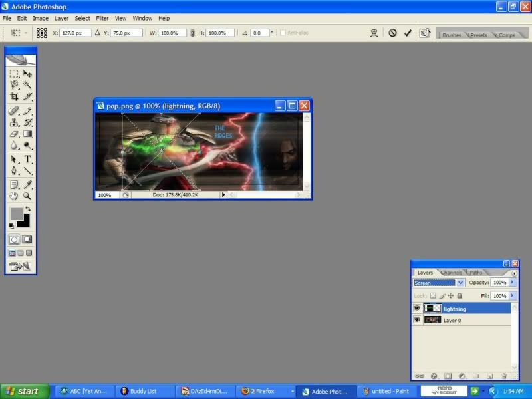The image size is (532, 399).
Task: Swap foreground and background colors
Action: (x=28, y=209)
